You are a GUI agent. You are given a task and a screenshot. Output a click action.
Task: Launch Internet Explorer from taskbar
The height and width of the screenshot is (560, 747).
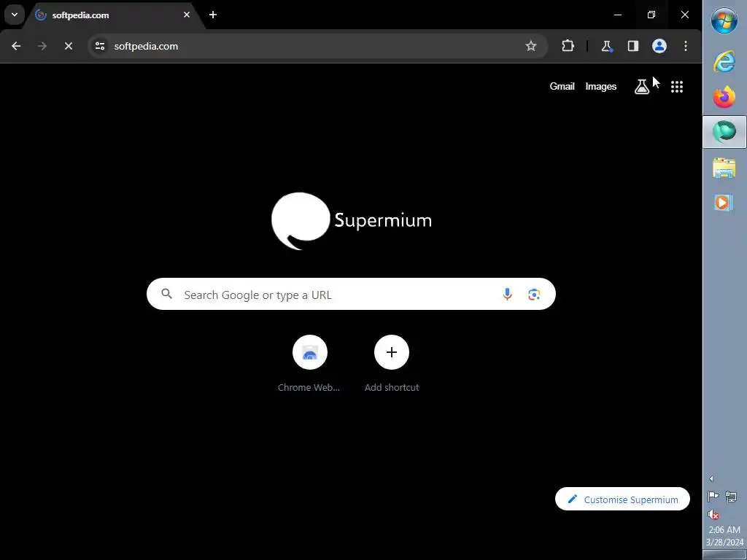tap(724, 62)
